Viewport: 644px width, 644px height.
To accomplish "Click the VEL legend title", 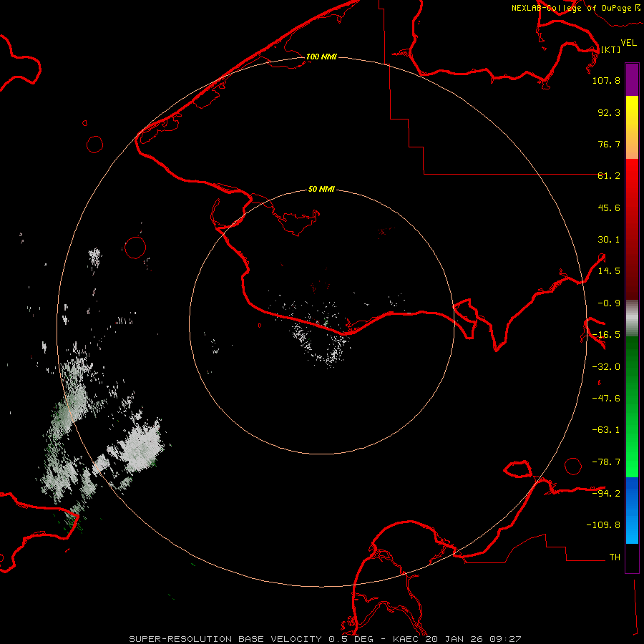I will click(629, 43).
